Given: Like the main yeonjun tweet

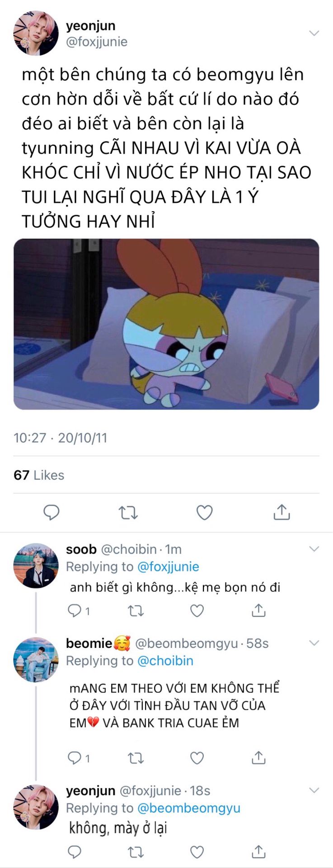Looking at the screenshot, I should click(204, 512).
